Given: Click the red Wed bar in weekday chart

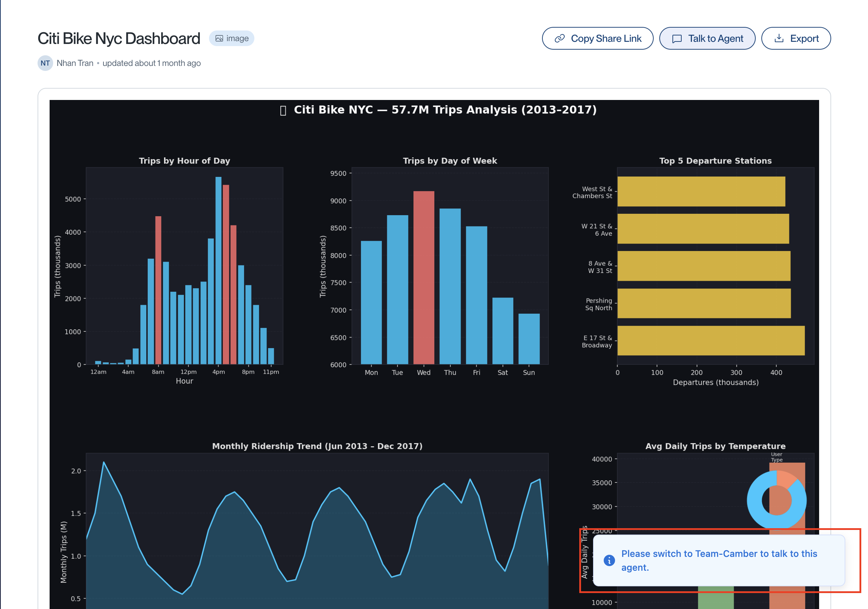Looking at the screenshot, I should pos(423,278).
